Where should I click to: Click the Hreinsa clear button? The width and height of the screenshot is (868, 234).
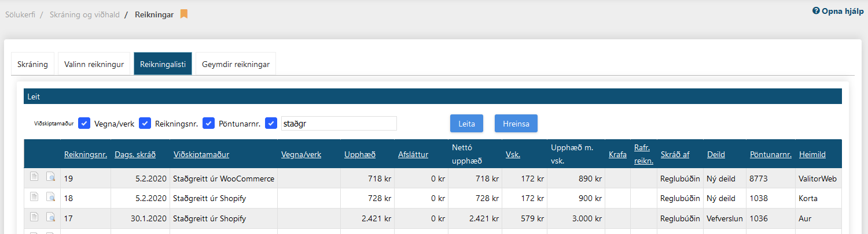coord(516,123)
